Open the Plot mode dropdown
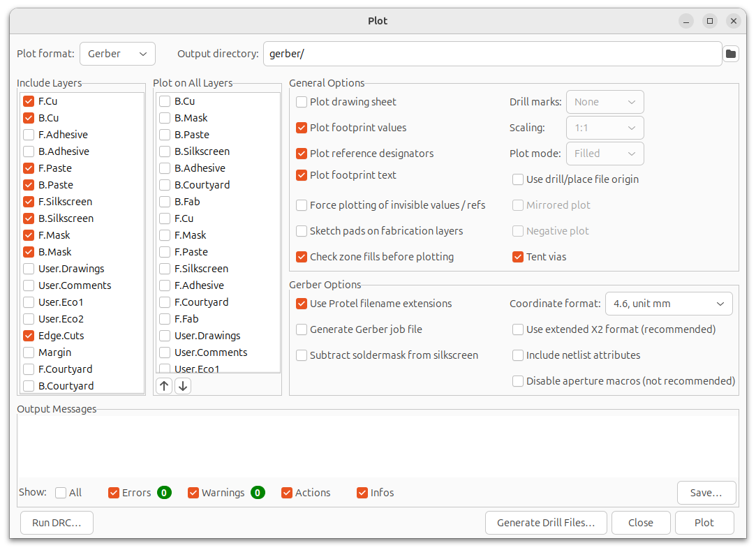The height and width of the screenshot is (550, 756). coord(605,154)
